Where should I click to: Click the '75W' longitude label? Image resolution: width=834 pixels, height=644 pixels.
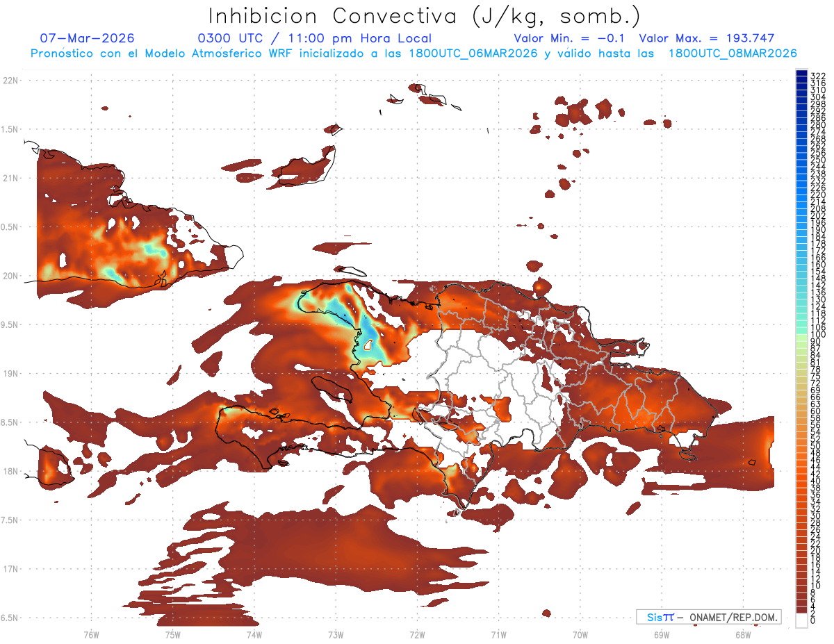173,634
